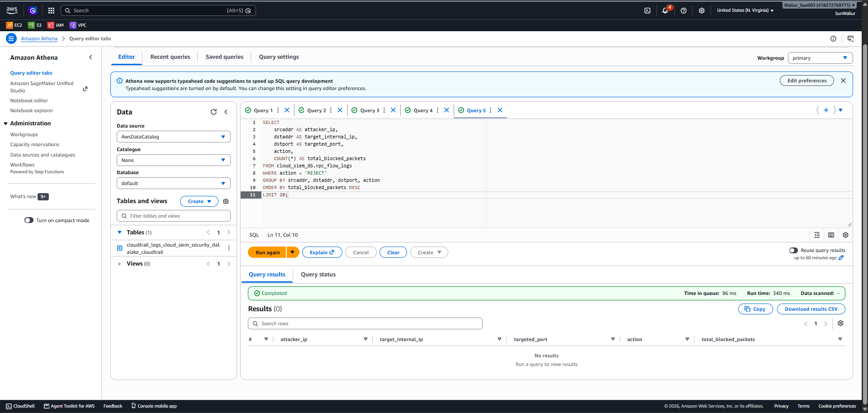Click the Search rows field
Image resolution: width=868 pixels, height=413 pixels.
pyautogui.click(x=365, y=323)
